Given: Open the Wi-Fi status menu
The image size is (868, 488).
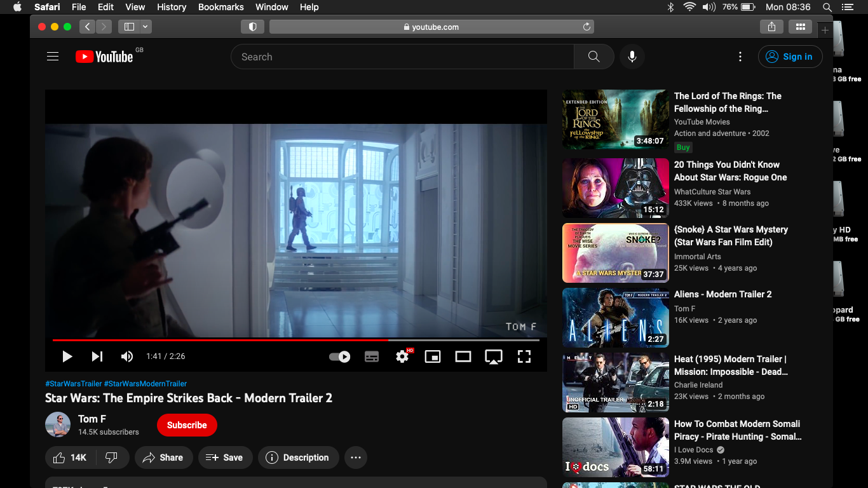Looking at the screenshot, I should (x=689, y=7).
